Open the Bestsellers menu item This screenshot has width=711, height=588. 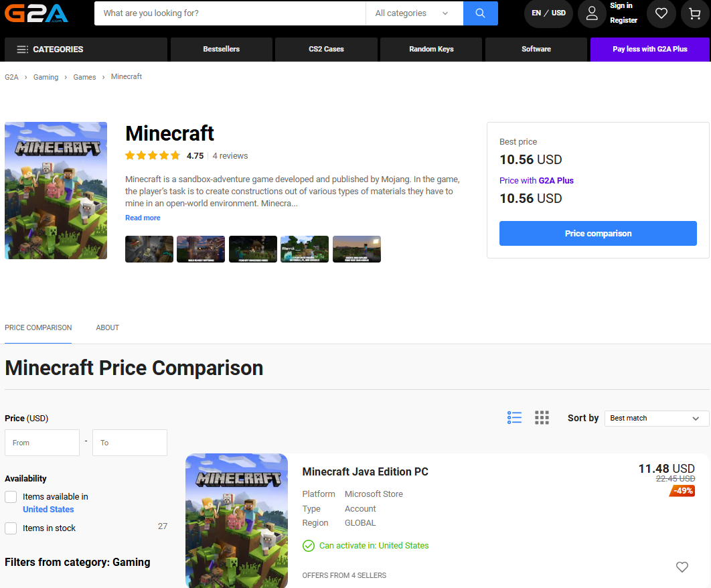click(221, 50)
